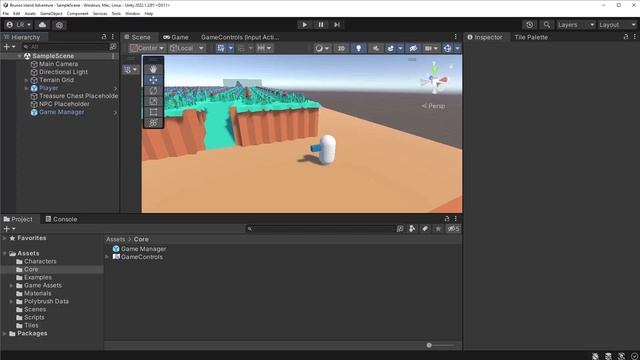Expand Packages folder
Screen dimensions: 640x360
tap(4, 333)
